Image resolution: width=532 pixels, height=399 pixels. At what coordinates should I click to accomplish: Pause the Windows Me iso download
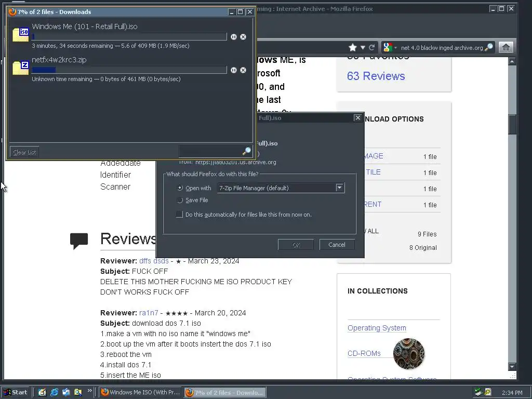pos(234,37)
